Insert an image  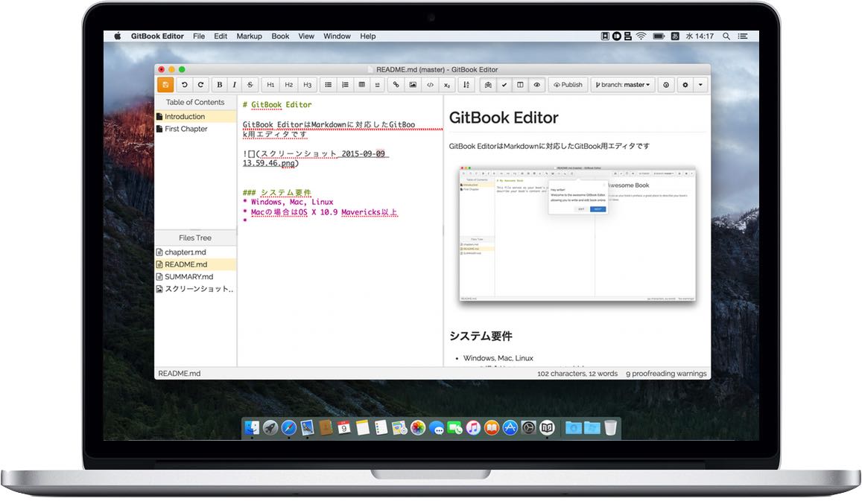tap(413, 85)
